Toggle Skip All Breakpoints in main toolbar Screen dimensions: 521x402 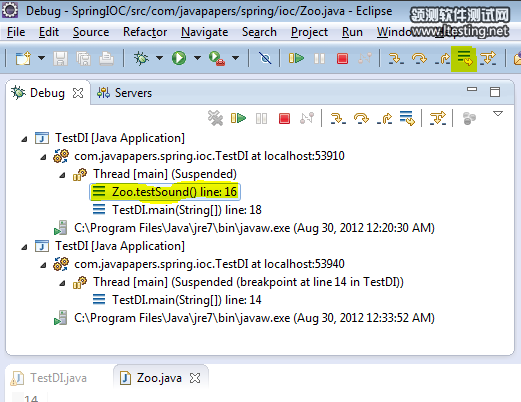point(265,58)
